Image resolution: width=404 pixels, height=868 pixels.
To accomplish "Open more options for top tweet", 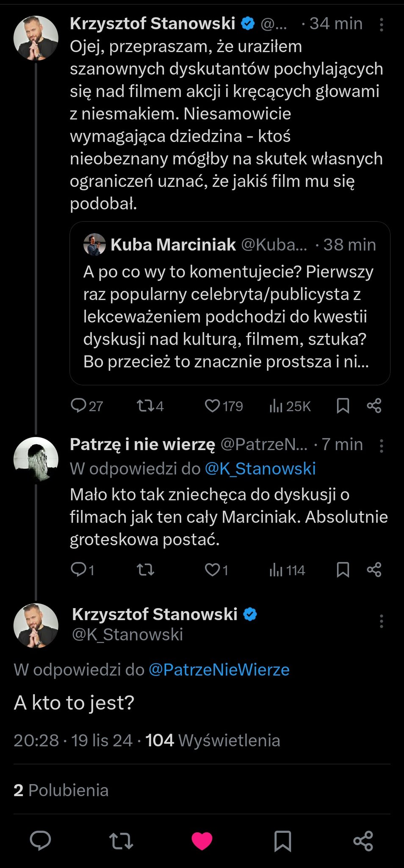I will pyautogui.click(x=381, y=25).
